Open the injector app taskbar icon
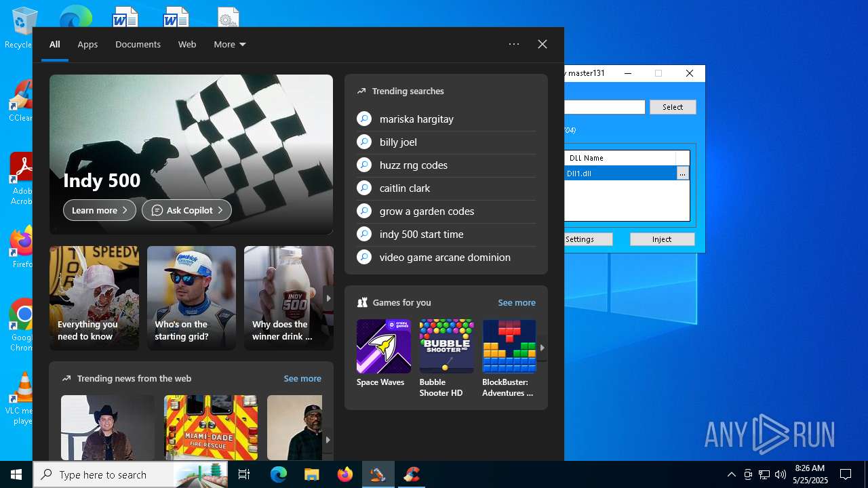 click(378, 474)
